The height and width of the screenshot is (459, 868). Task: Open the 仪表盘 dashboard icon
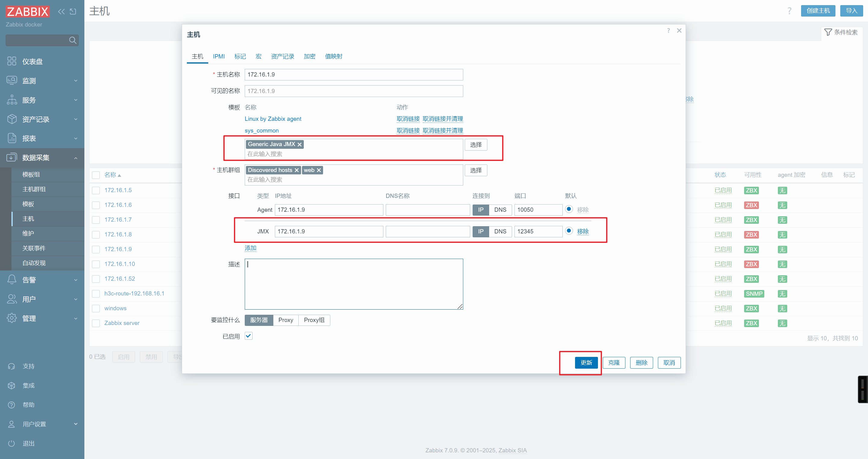tap(12, 61)
